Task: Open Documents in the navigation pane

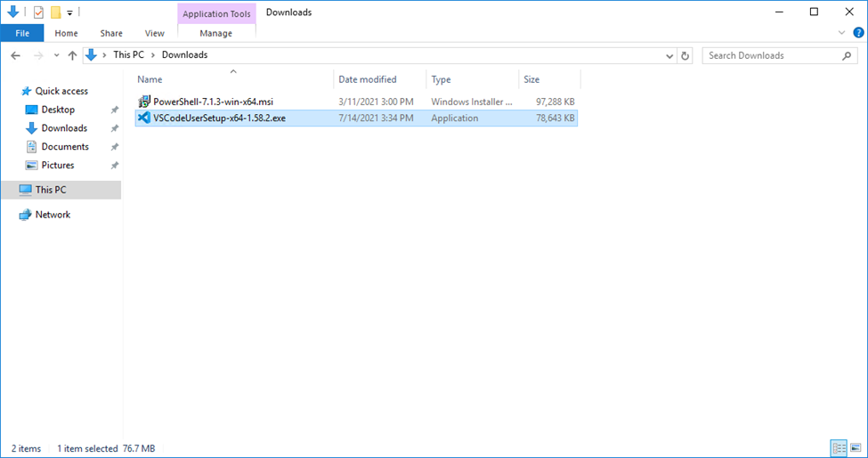Action: [x=65, y=146]
